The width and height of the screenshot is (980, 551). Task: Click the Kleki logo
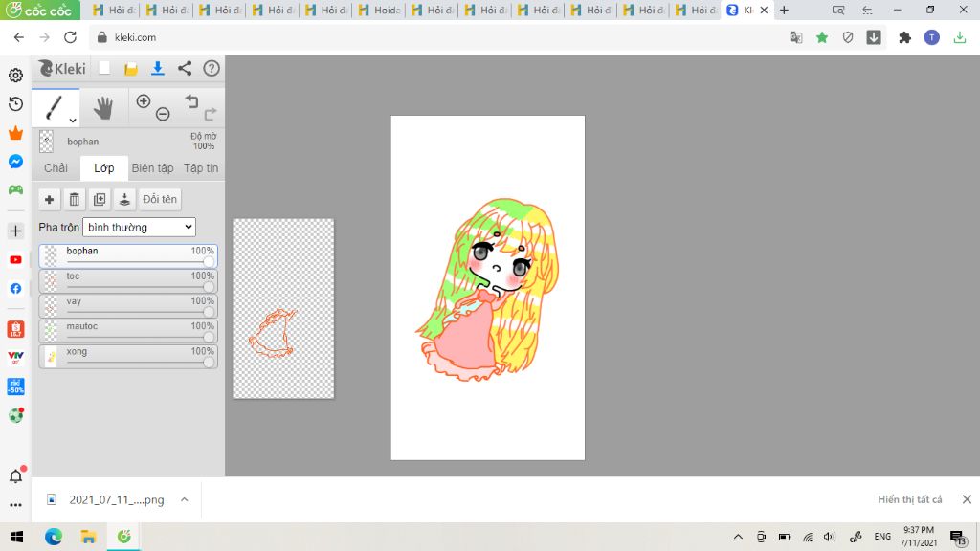(x=62, y=68)
